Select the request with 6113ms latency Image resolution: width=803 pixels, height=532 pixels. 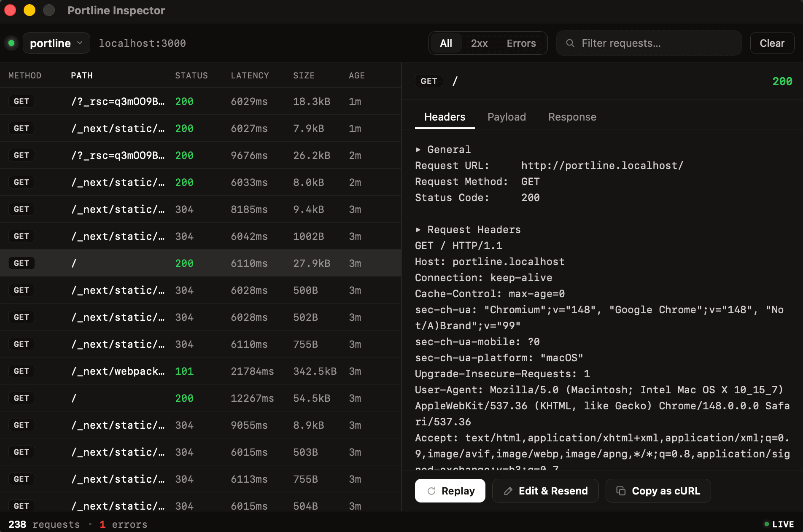point(200,479)
